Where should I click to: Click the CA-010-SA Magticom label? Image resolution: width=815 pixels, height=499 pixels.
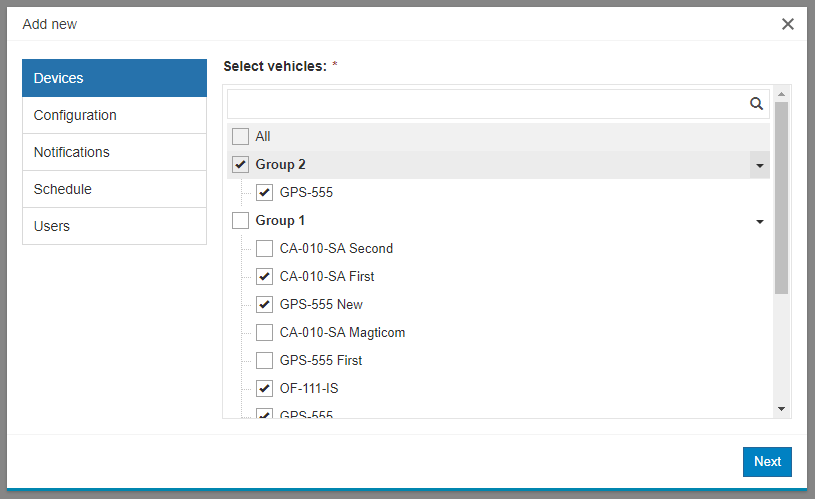[x=342, y=333]
